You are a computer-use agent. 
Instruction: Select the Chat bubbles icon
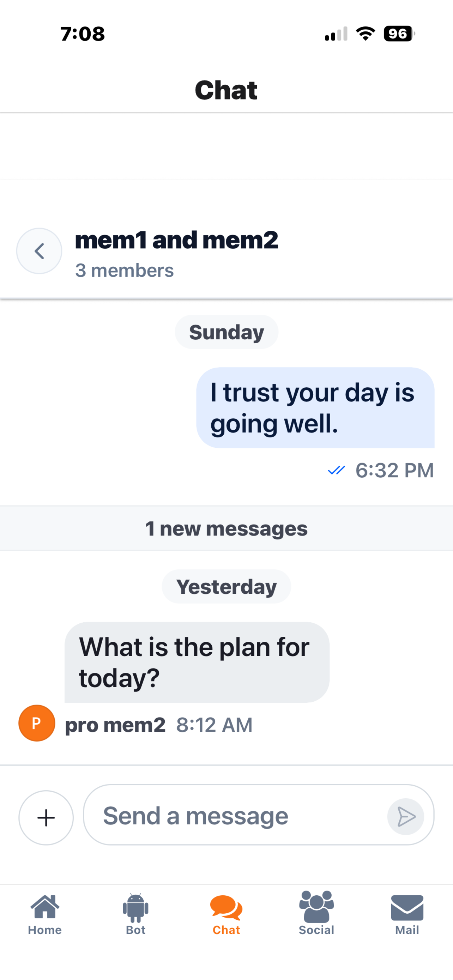coord(226,908)
